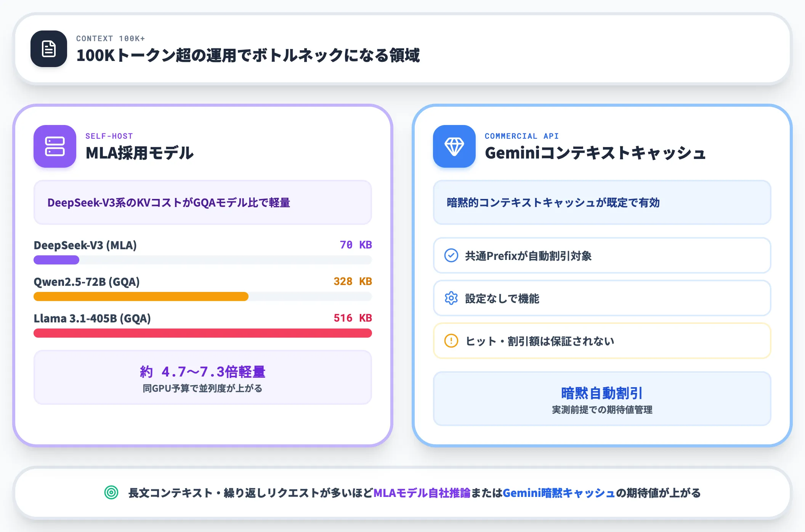The image size is (805, 532).
Task: Click the 同GPU予算で並列度が上がる caption
Action: coord(202,388)
